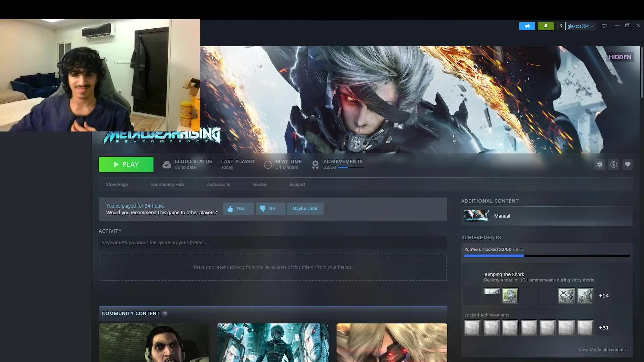Open the Guides tab
This screenshot has height=362, width=644.
click(260, 184)
